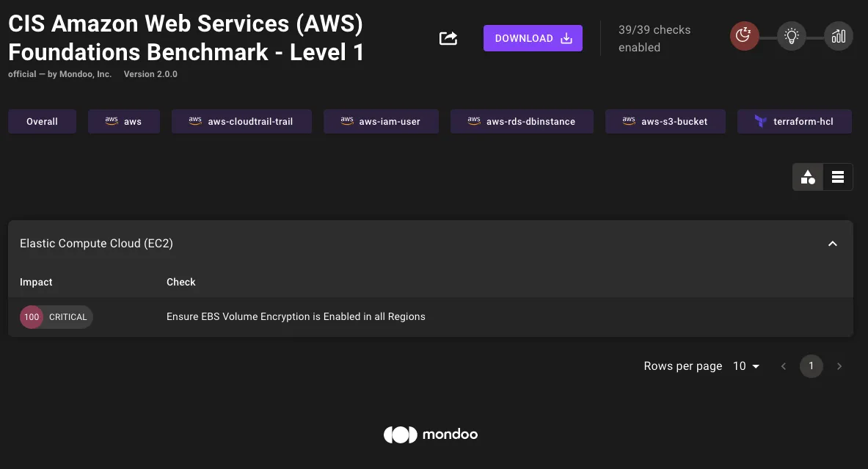This screenshot has height=469, width=868.
Task: Click the Impact column header
Action: [x=36, y=282]
